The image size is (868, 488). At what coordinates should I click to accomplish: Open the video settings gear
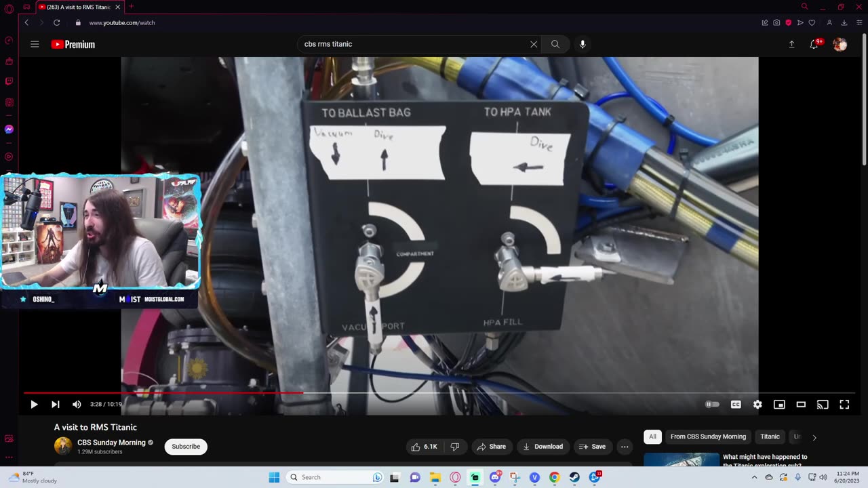coord(757,405)
